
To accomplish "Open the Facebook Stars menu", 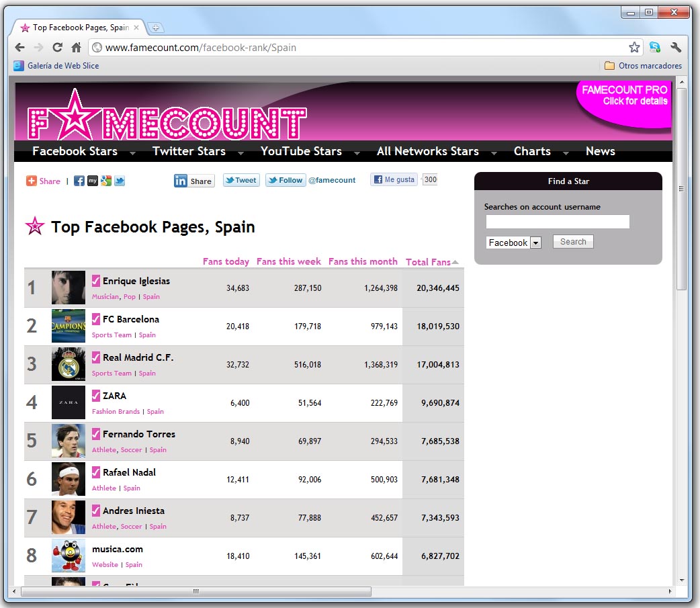I will tap(75, 151).
